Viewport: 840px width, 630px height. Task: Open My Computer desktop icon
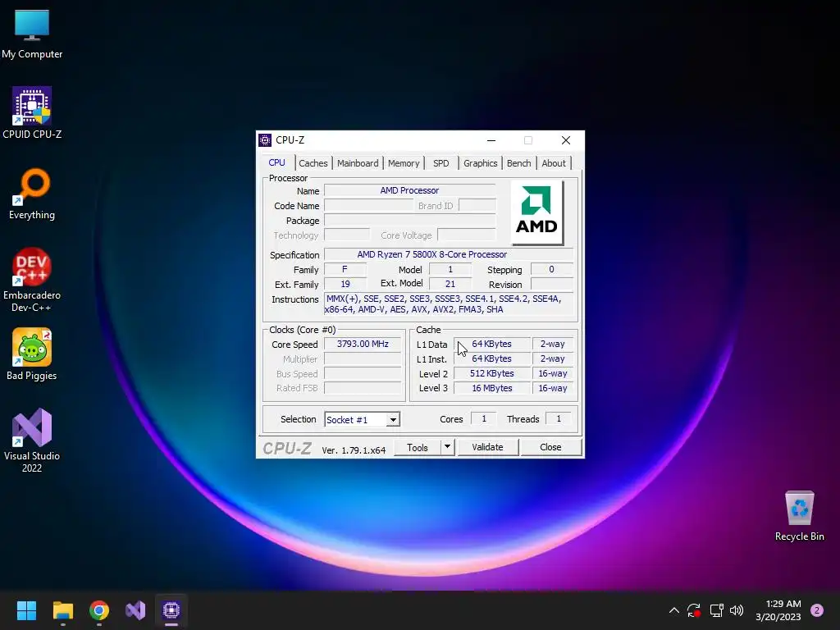(x=32, y=34)
